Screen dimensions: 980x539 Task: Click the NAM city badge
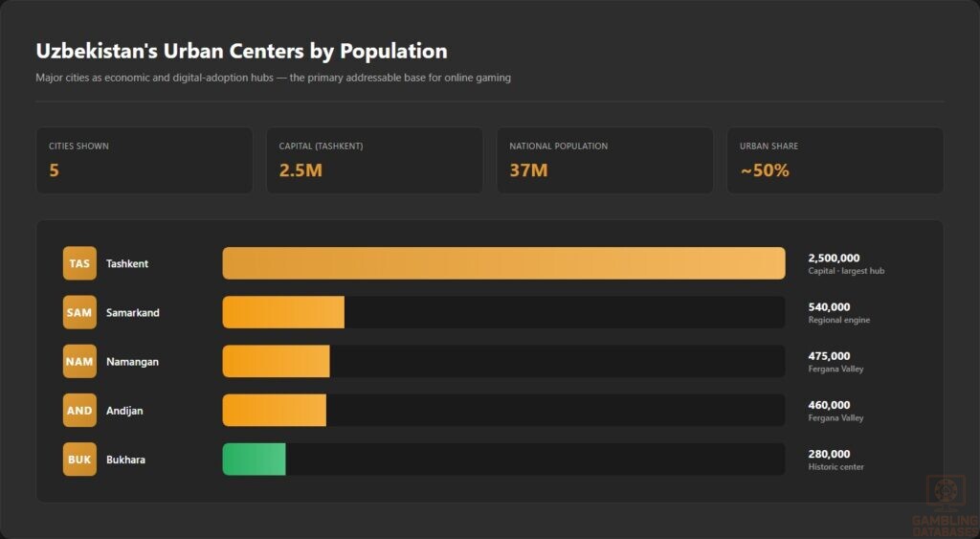point(79,362)
